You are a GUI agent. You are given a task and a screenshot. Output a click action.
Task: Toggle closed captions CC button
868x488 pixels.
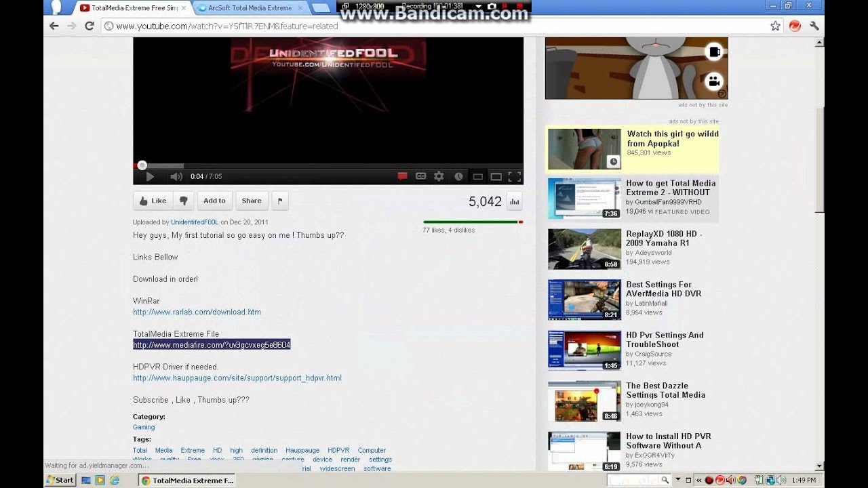[x=420, y=176]
